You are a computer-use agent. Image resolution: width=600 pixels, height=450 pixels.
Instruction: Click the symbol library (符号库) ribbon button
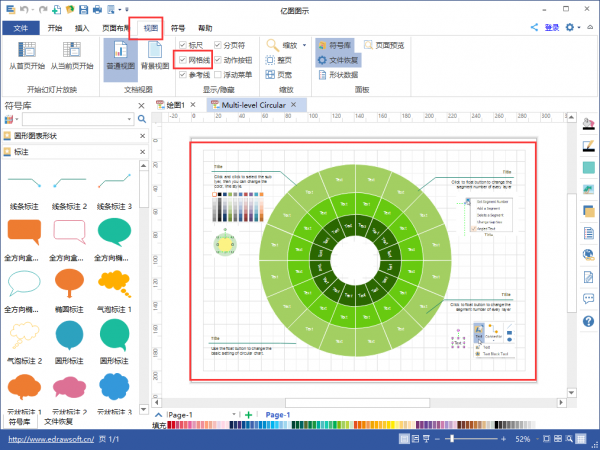[334, 45]
